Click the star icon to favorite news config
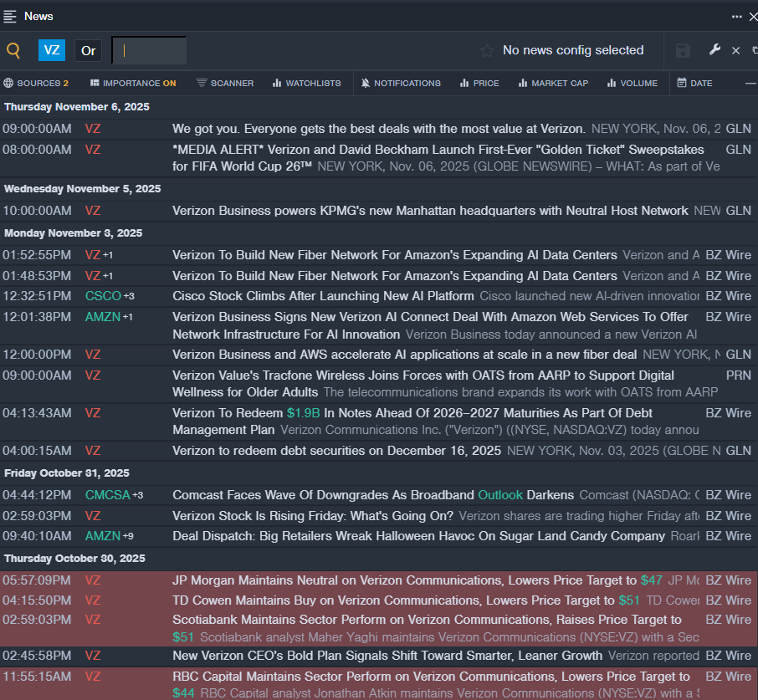This screenshot has height=700, width=758. (487, 50)
